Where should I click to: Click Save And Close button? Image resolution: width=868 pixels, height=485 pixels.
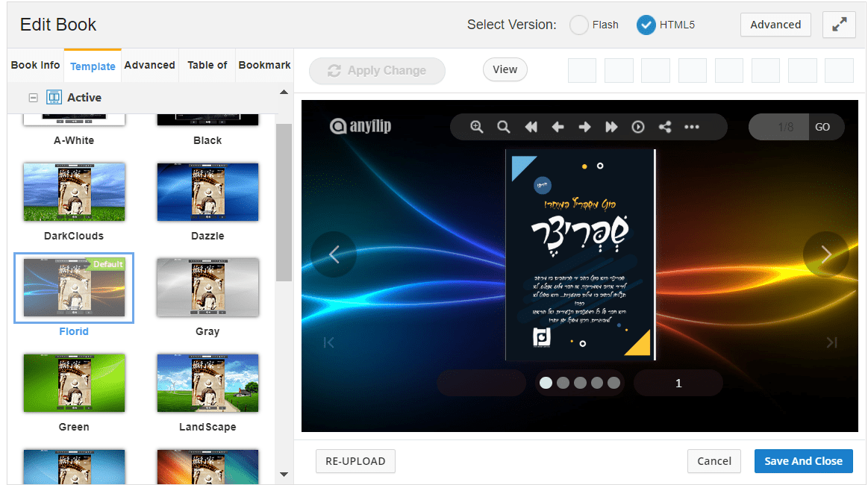(803, 461)
